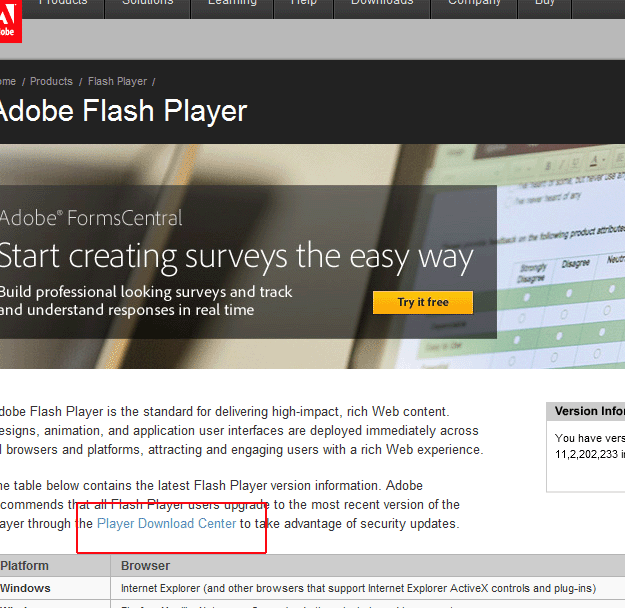
Task: Open the Products menu in top navigation
Action: click(x=63, y=3)
